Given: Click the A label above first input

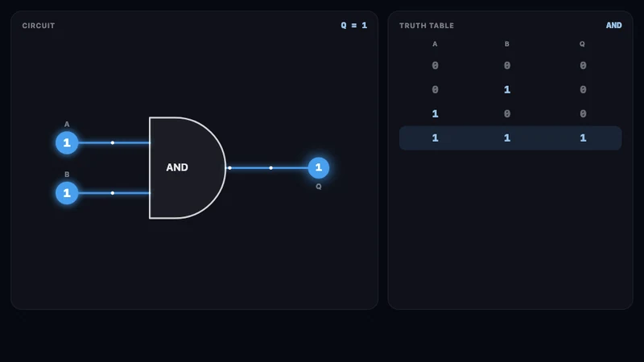Looking at the screenshot, I should coord(67,125).
